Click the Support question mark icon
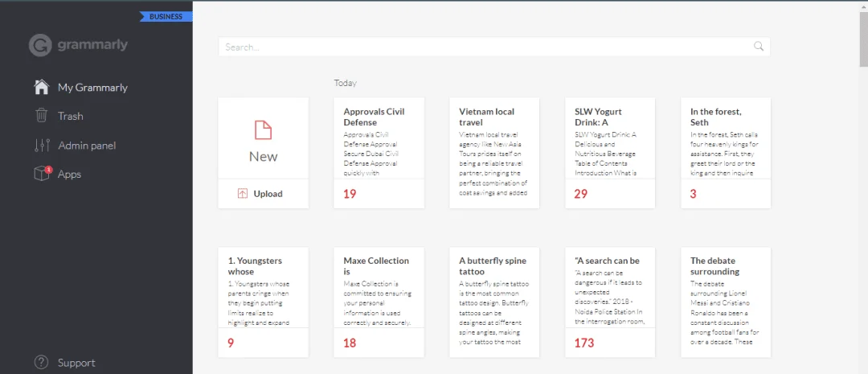Screen dimensions: 868x374 (x=42, y=363)
